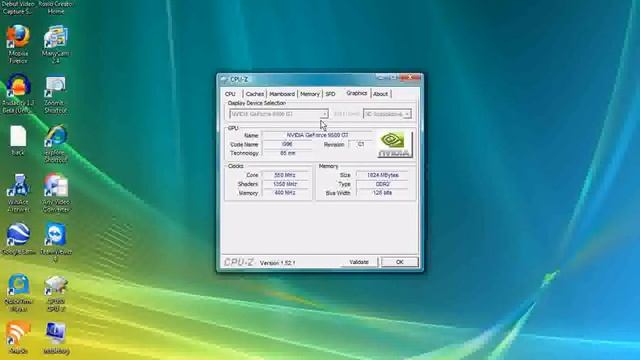The width and height of the screenshot is (640, 360).
Task: Click the Code Name value field
Action: [x=287, y=144]
